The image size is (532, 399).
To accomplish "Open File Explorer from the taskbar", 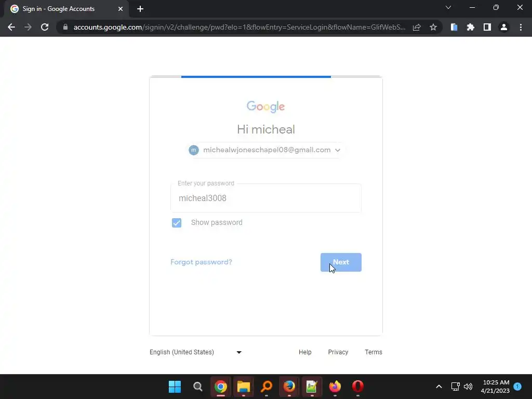I will 244,387.
